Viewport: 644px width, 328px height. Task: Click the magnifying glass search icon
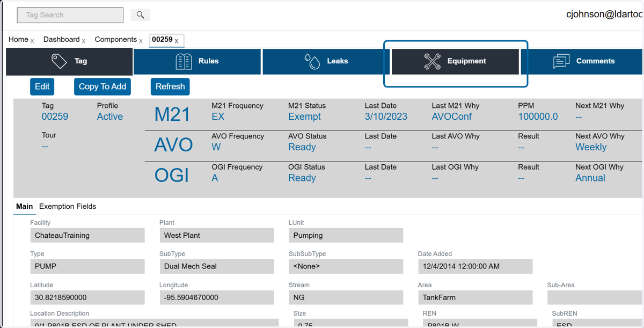140,15
